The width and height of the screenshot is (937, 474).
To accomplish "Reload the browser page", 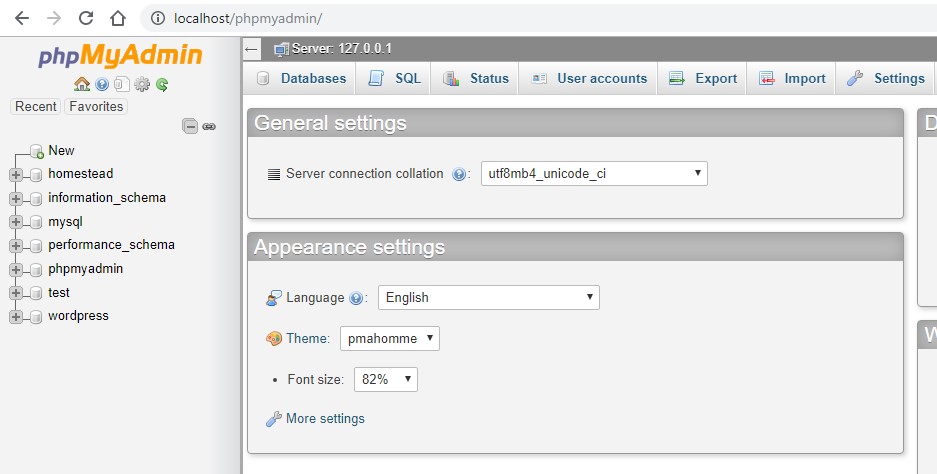I will pos(85,18).
